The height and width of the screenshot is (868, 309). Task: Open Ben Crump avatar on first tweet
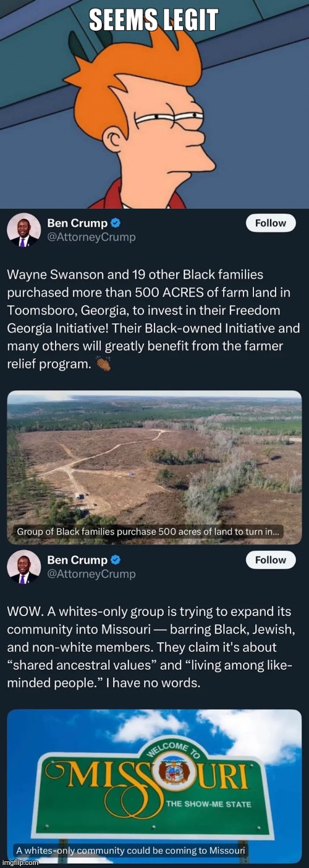24,230
